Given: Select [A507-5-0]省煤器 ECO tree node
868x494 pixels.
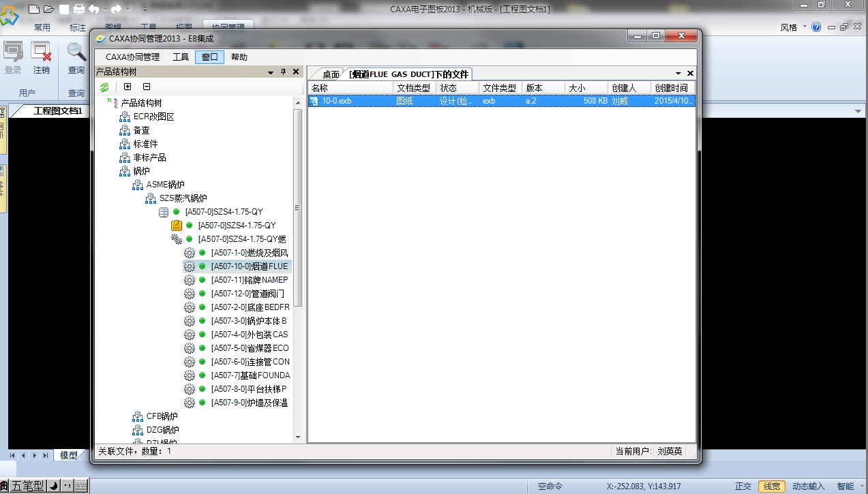Looking at the screenshot, I should coord(250,348).
